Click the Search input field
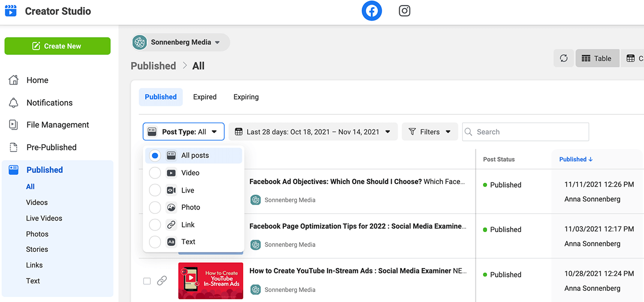Viewport: 644px width, 302px height. (x=526, y=132)
